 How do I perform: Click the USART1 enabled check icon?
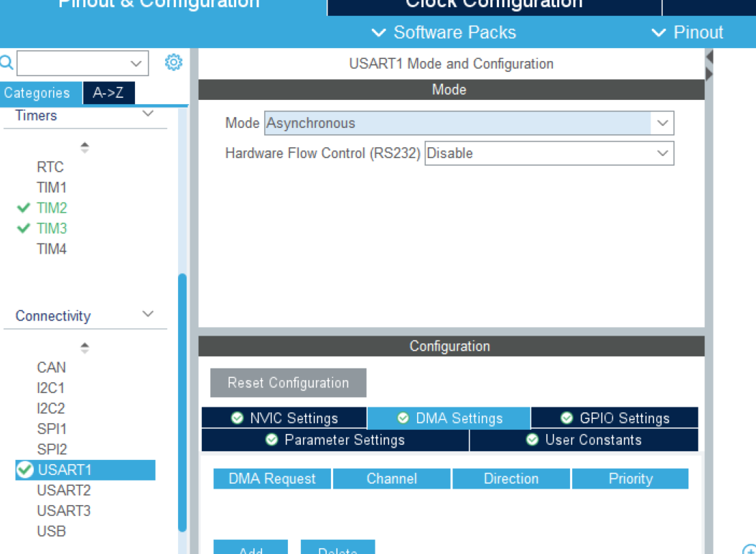25,469
